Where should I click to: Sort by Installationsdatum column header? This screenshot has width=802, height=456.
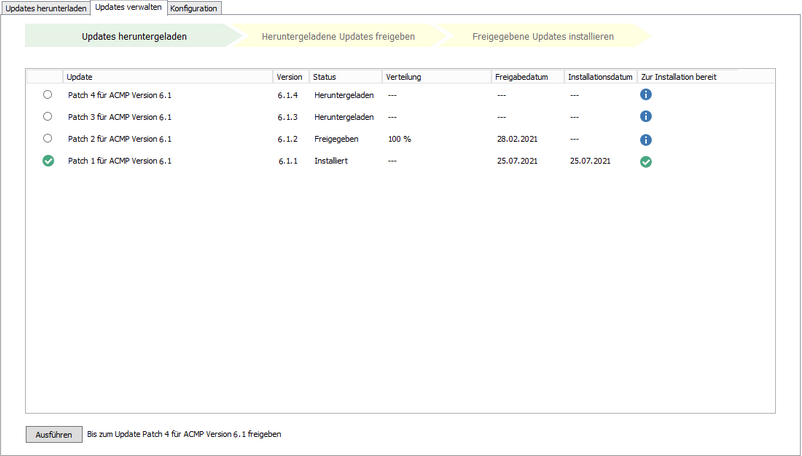coord(600,77)
